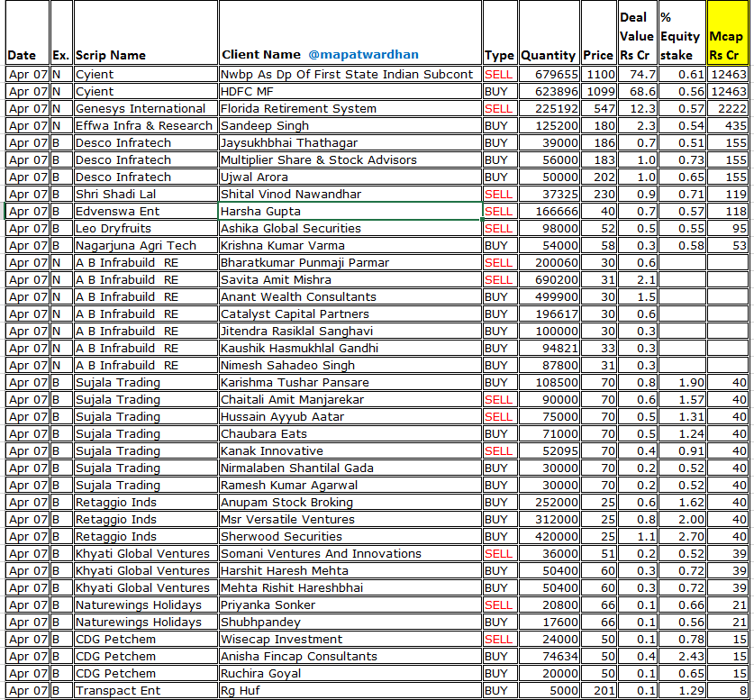Select the 'Sandeep Singh' cell
The height and width of the screenshot is (700, 754).
350,126
